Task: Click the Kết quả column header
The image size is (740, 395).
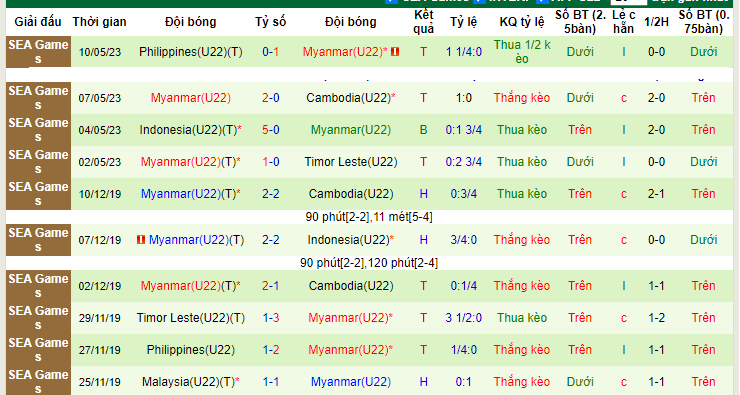Action: [x=423, y=22]
